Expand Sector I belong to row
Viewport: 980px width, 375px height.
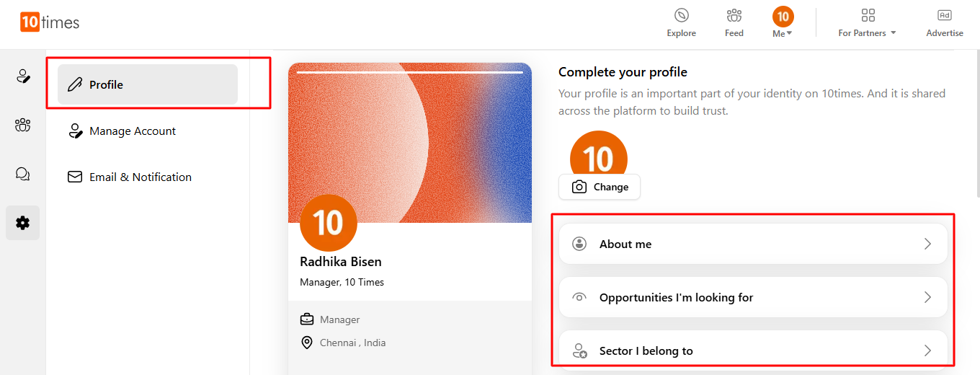tap(753, 350)
